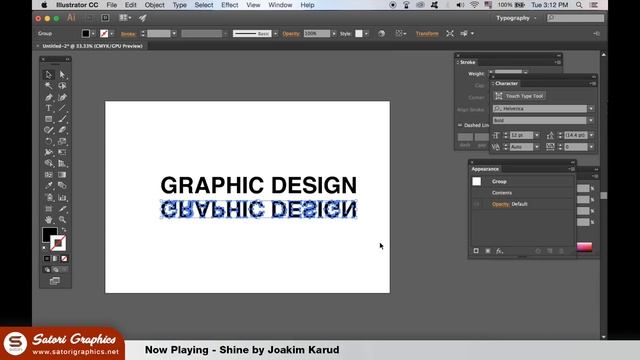Select the Selection tool

pos(49,75)
